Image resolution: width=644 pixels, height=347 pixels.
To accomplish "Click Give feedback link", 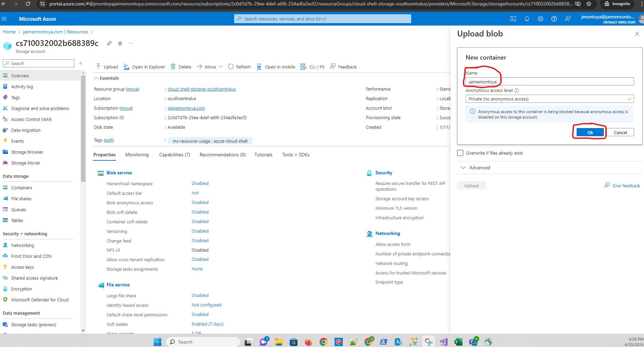I will [x=622, y=186].
